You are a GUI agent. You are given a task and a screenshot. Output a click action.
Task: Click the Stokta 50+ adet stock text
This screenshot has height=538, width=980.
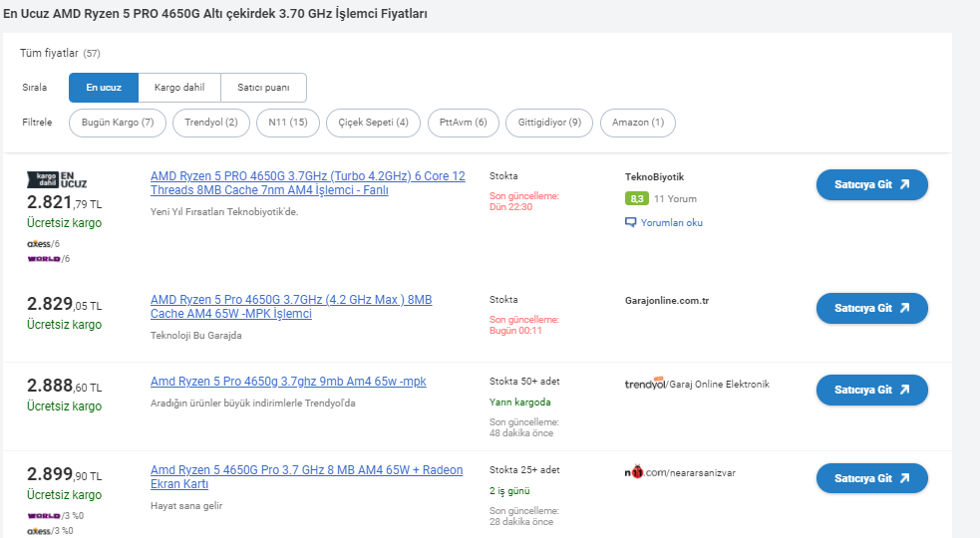coord(524,382)
